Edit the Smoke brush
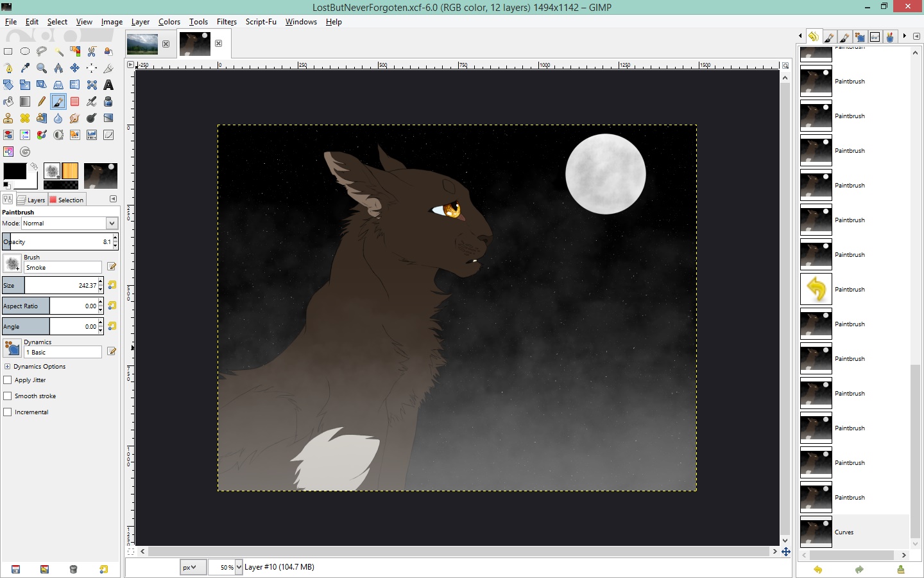924x578 pixels. 112,267
